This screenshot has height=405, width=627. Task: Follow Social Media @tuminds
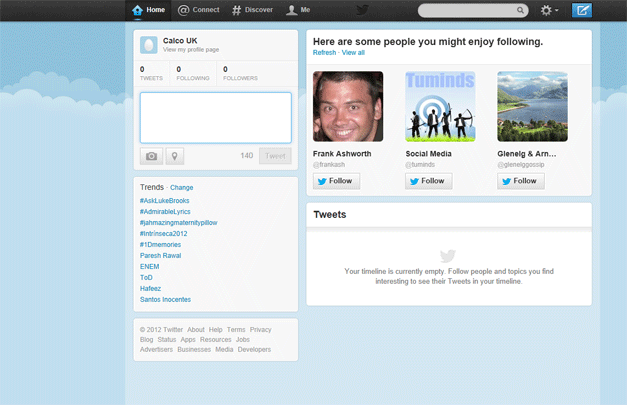click(429, 181)
